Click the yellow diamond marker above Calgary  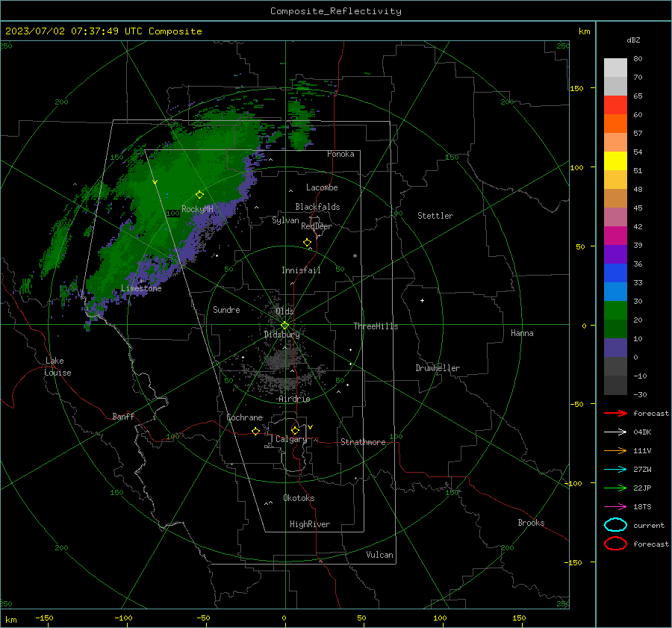tap(295, 430)
